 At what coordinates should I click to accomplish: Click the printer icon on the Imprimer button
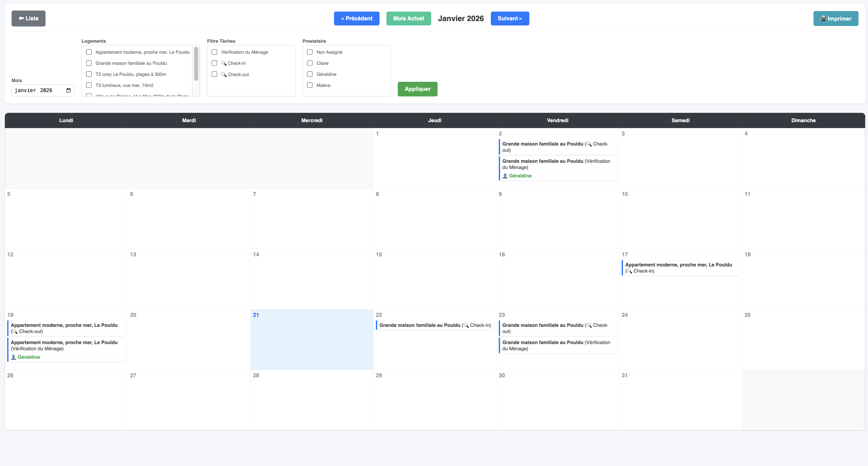(x=823, y=19)
